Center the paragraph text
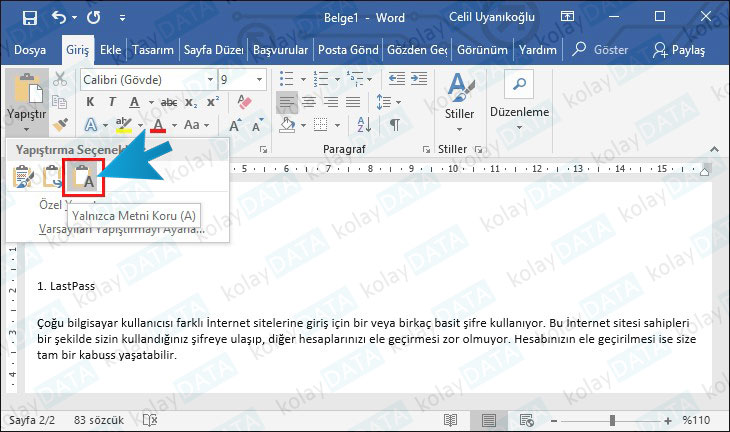The height and width of the screenshot is (432, 730). (x=309, y=101)
